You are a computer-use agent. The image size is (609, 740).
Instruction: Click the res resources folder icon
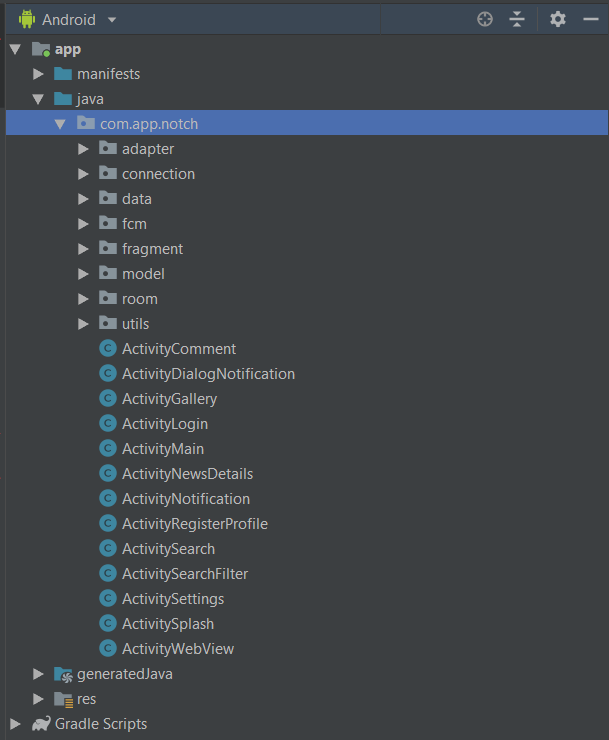coord(63,699)
